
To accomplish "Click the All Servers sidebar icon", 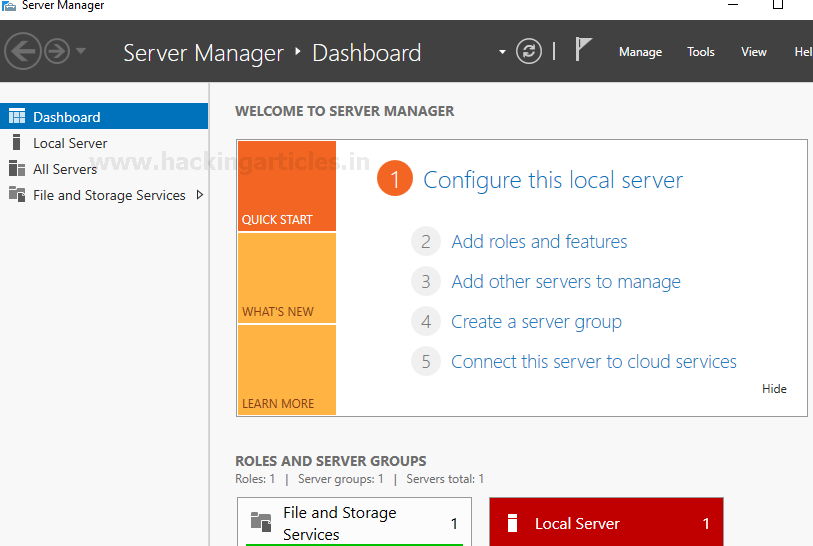I will 17,169.
